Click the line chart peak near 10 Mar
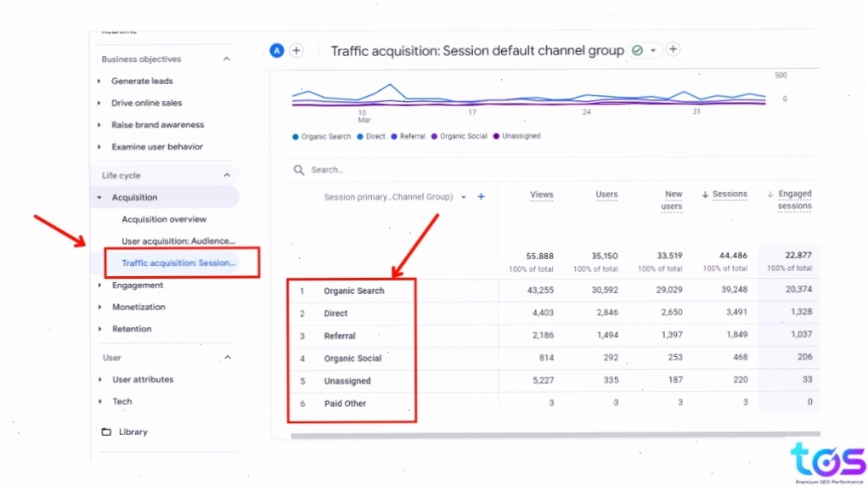 click(390, 85)
